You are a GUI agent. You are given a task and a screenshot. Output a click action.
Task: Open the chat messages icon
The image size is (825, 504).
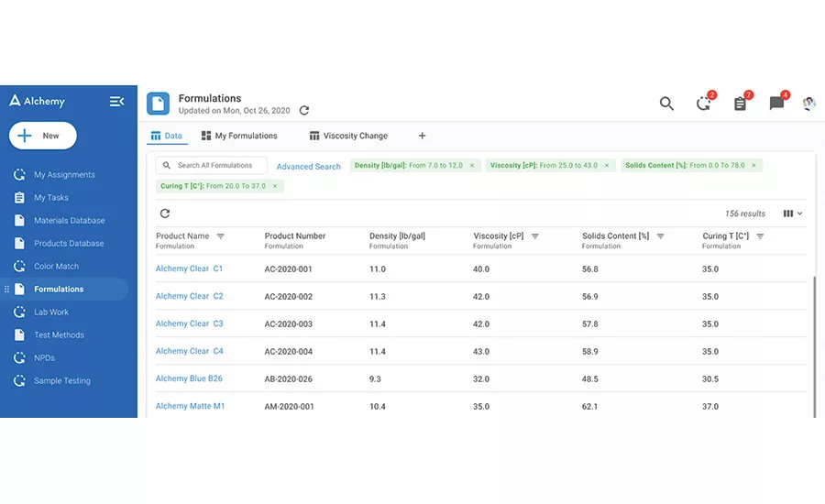(776, 104)
